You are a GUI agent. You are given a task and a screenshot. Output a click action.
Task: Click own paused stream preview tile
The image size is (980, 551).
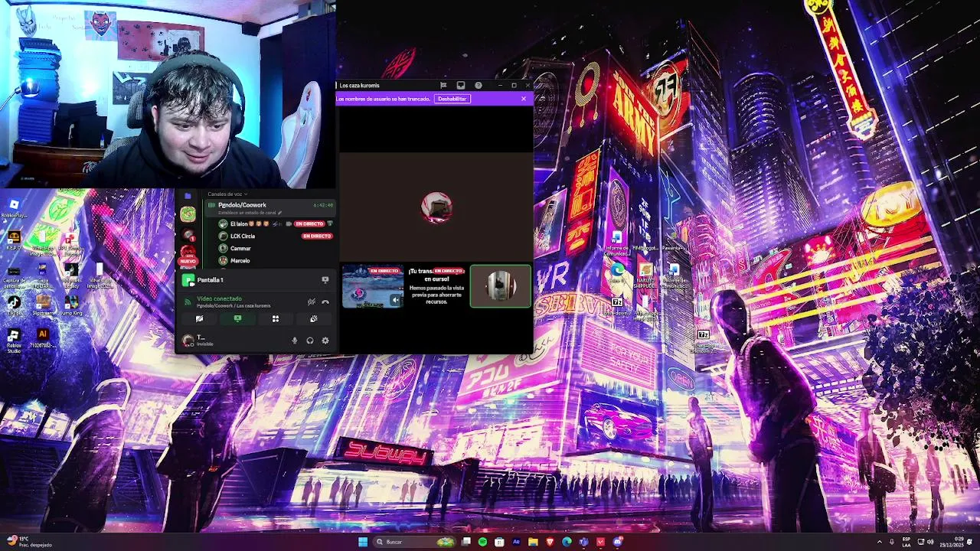(x=436, y=286)
